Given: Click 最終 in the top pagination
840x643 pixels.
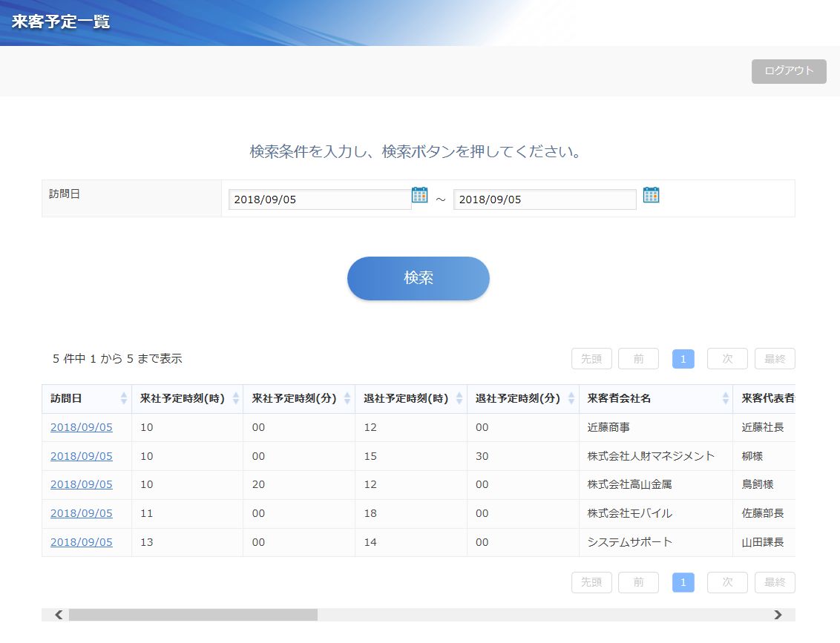Looking at the screenshot, I should coord(775,359).
